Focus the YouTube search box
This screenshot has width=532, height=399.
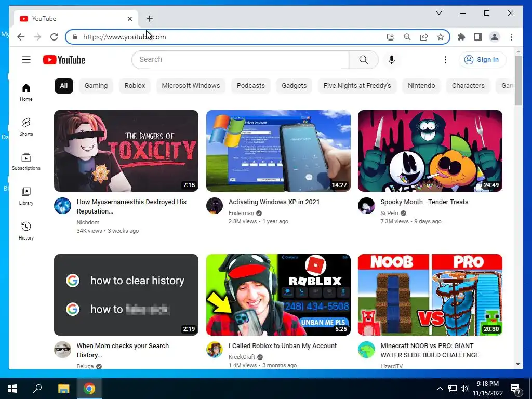[240, 60]
